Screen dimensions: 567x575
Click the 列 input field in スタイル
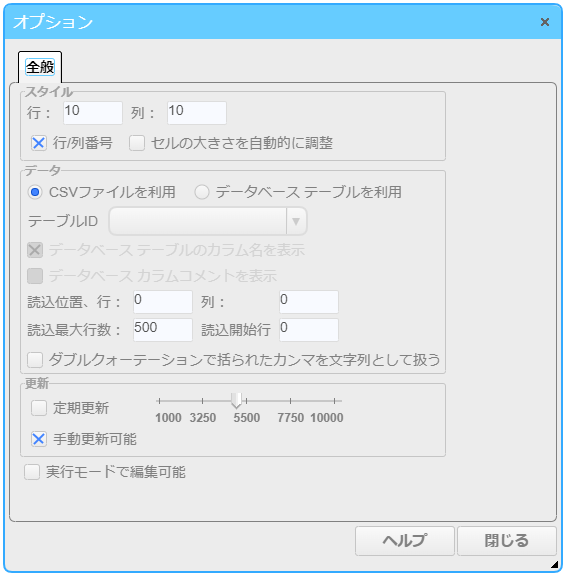tap(197, 113)
